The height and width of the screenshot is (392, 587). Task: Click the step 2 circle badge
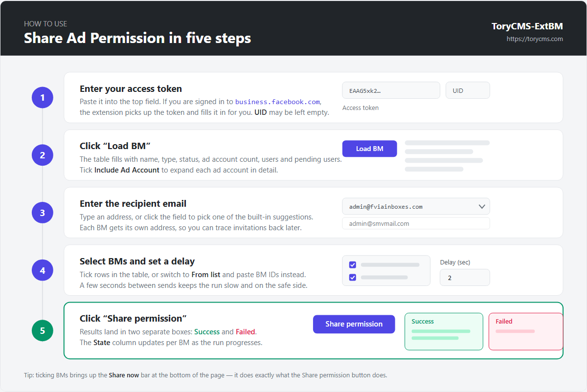pos(43,155)
